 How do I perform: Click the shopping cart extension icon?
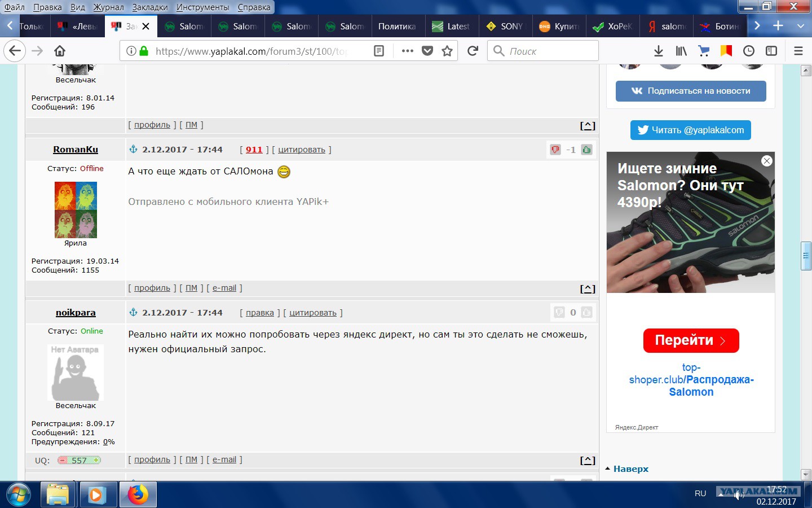704,51
